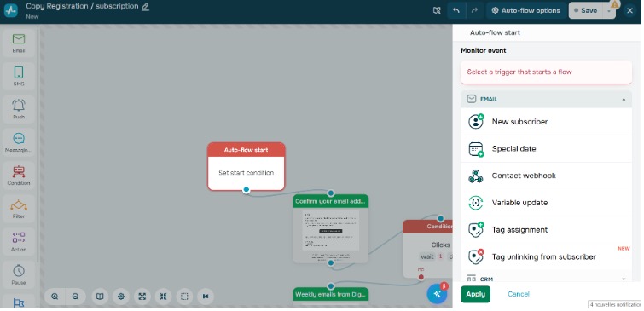Expand canvas to fullscreen
Screen dimensions: 644x311
tap(142, 297)
